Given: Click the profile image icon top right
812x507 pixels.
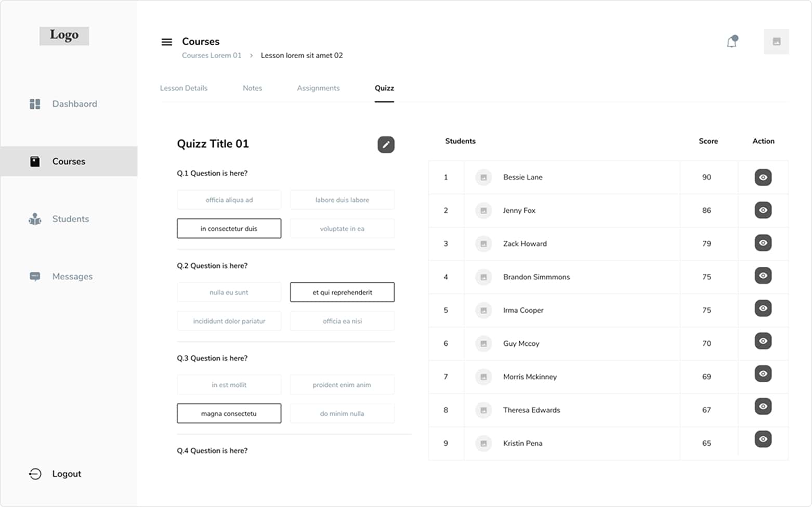Looking at the screenshot, I should [x=776, y=42].
